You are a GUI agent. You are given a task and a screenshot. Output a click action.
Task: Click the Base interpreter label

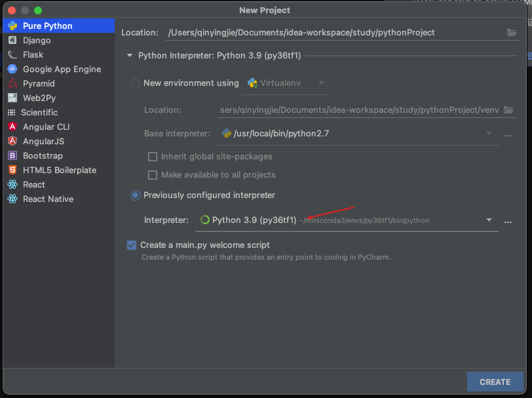177,134
